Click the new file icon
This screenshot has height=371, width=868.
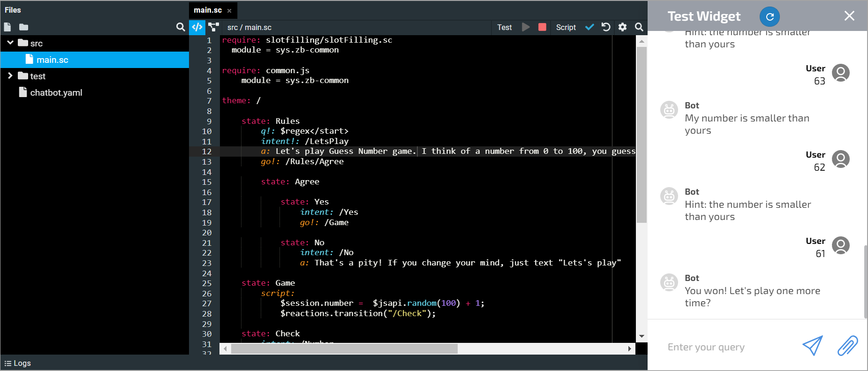(x=8, y=27)
